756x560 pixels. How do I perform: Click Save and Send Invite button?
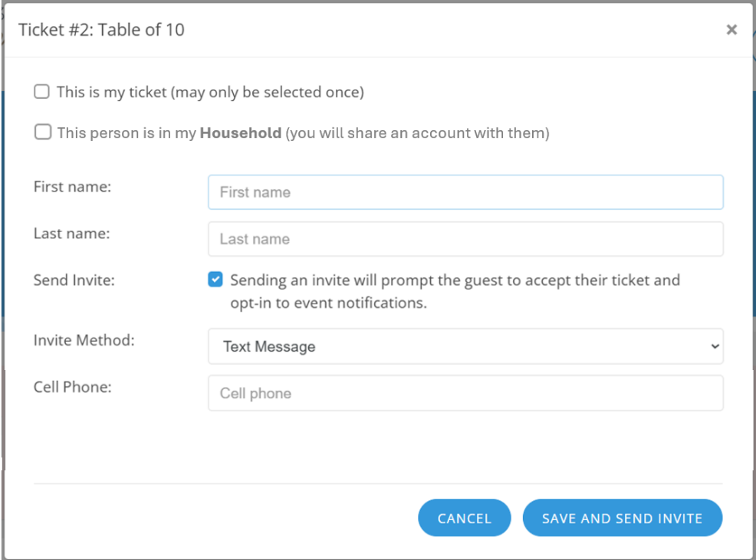[622, 519]
